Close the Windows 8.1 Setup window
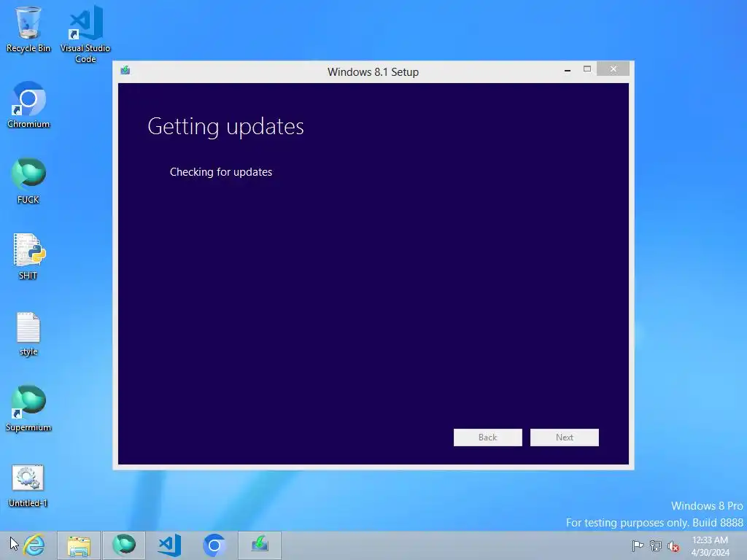747x560 pixels. (x=613, y=69)
